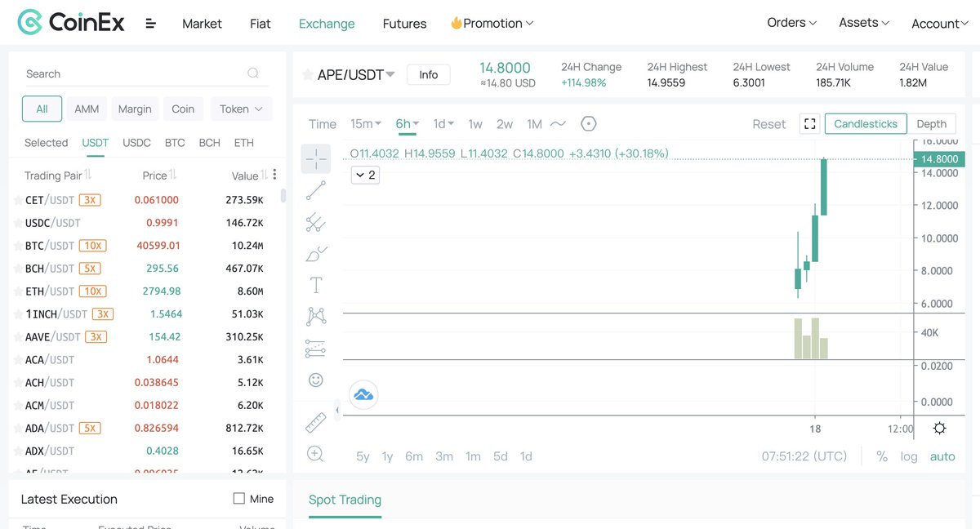Viewport: 980px width, 529px height.
Task: Switch to the USDC market tab
Action: click(x=136, y=143)
